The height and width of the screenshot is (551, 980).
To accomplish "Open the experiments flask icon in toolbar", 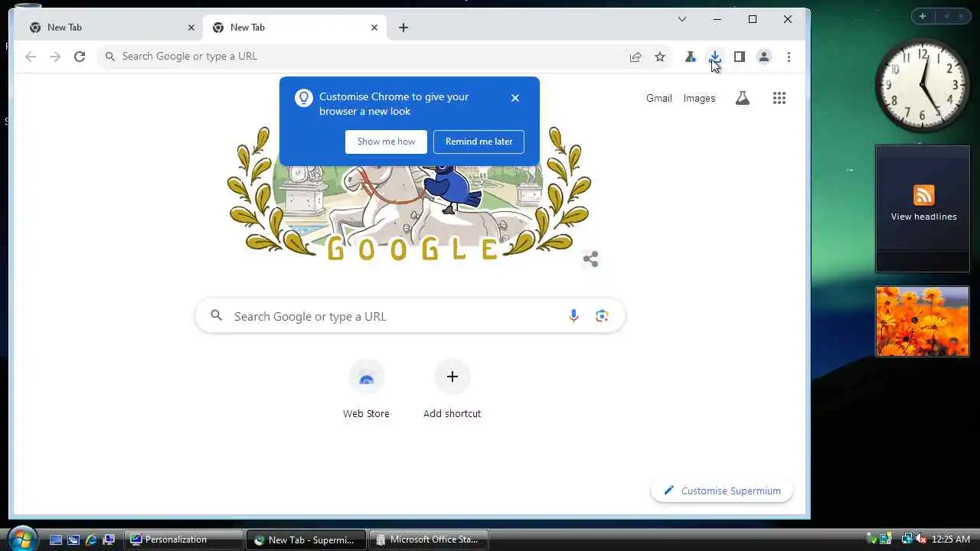I will pos(691,57).
